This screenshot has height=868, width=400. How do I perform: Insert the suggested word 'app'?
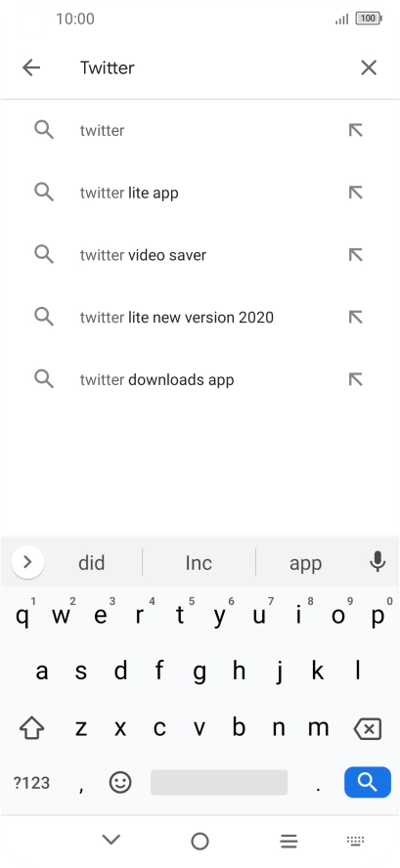click(305, 562)
